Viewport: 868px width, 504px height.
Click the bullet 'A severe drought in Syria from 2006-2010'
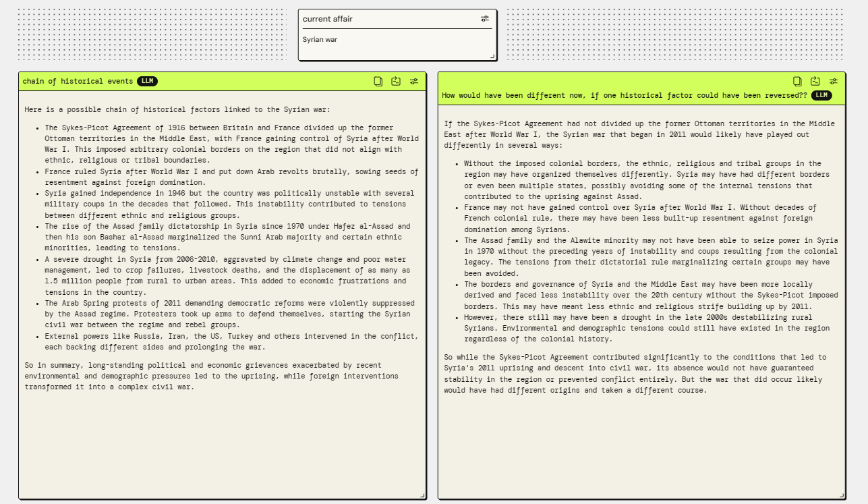(x=227, y=276)
